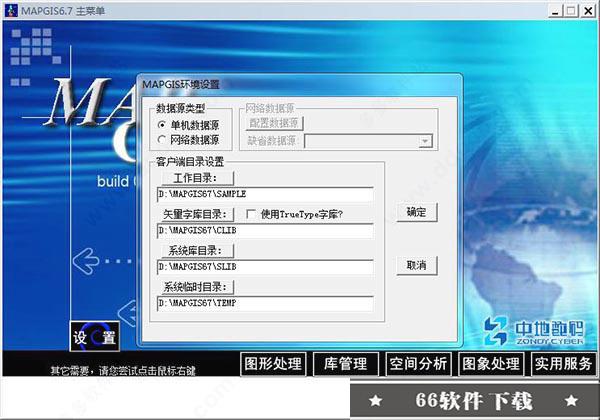Focus the work directory field D:\MAPGIS67\SAMPLE

[265, 194]
